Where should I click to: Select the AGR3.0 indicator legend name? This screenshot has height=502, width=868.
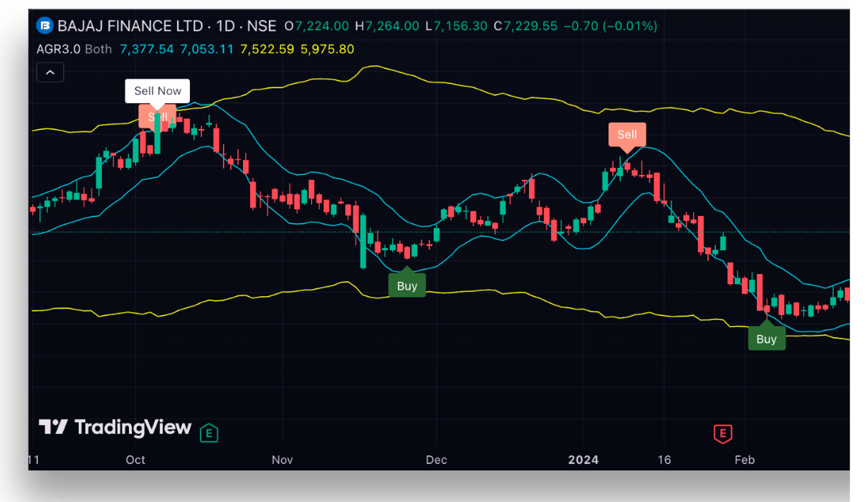point(58,49)
